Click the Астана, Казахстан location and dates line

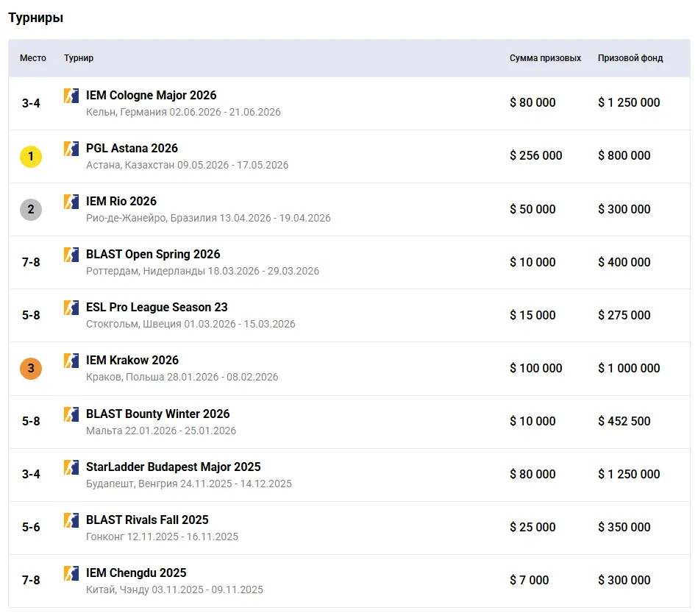(x=187, y=165)
